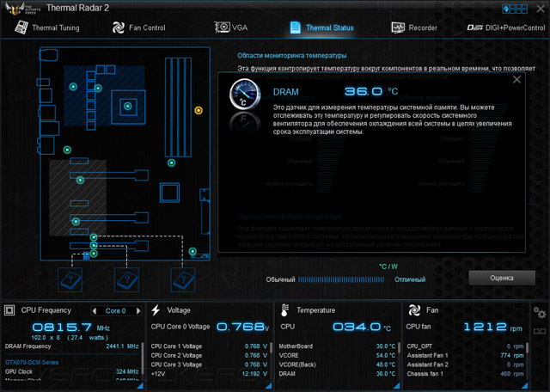Screen dimensions: 550x392
Task: Open the VGA tab
Action: (x=231, y=28)
